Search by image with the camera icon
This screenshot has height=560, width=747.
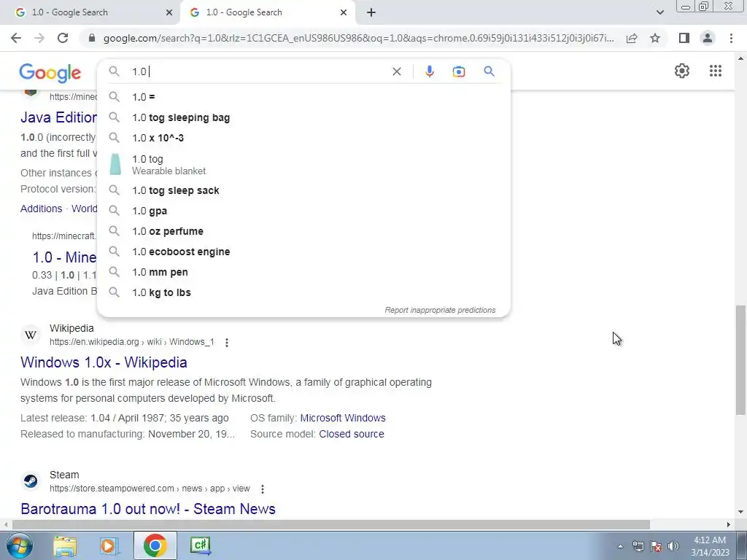coord(458,71)
